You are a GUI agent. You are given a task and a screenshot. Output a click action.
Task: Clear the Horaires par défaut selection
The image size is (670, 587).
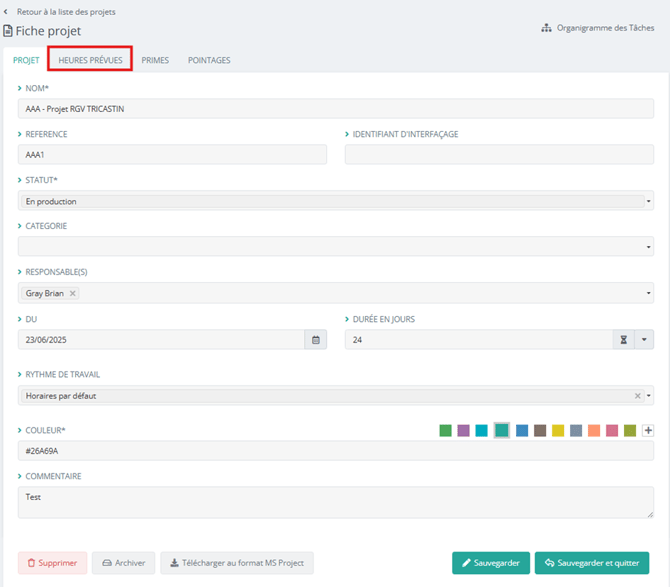tap(637, 396)
